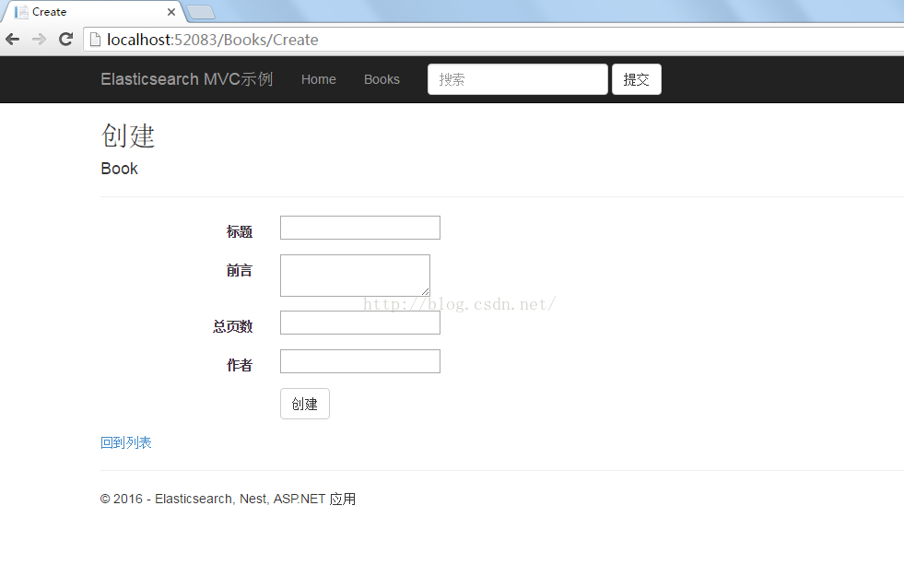
Task: Click inside the 前言 textarea
Action: tap(355, 276)
